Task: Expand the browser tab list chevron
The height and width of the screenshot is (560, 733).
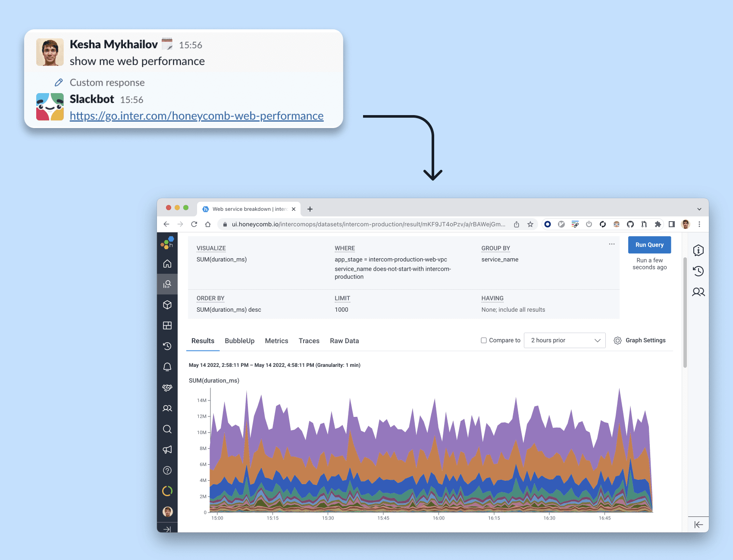Action: (x=699, y=209)
